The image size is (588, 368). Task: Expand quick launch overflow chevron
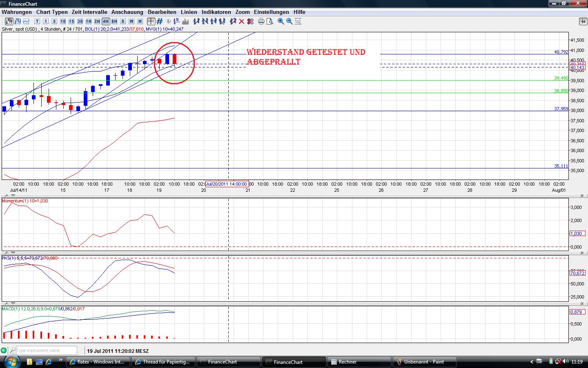tap(61, 360)
